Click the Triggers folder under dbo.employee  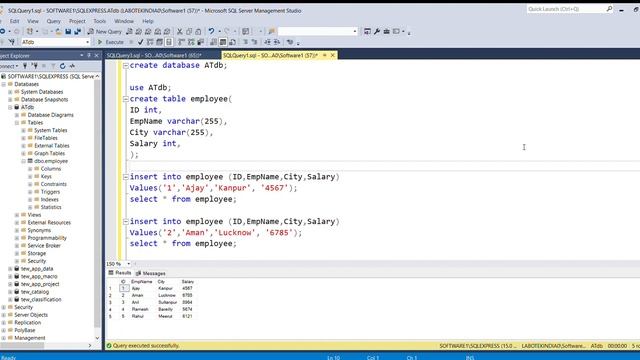click(50, 192)
